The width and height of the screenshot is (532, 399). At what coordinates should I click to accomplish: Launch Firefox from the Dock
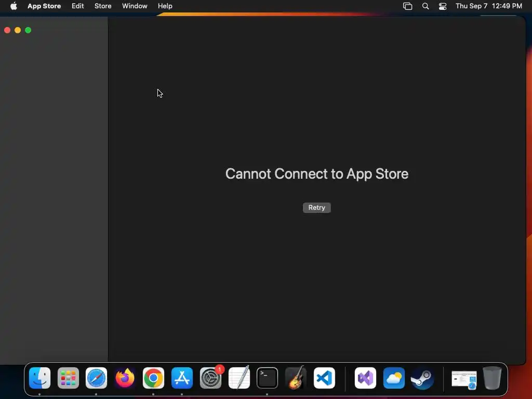pyautogui.click(x=125, y=378)
